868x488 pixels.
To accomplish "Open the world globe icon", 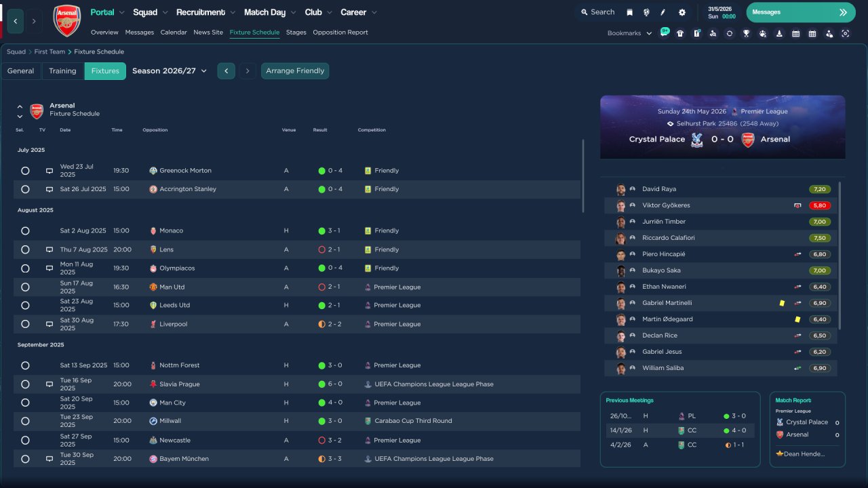I will pos(646,12).
